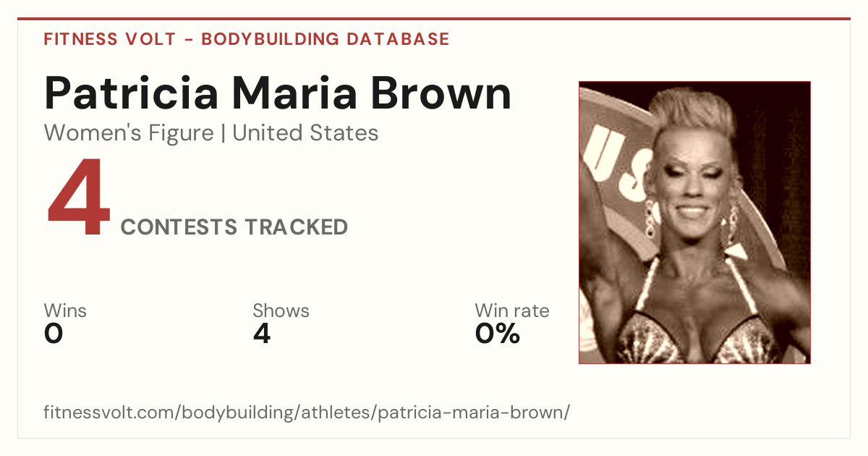Click the large red number 4
Image resolution: width=868 pixels, height=456 pixels.
tap(79, 198)
